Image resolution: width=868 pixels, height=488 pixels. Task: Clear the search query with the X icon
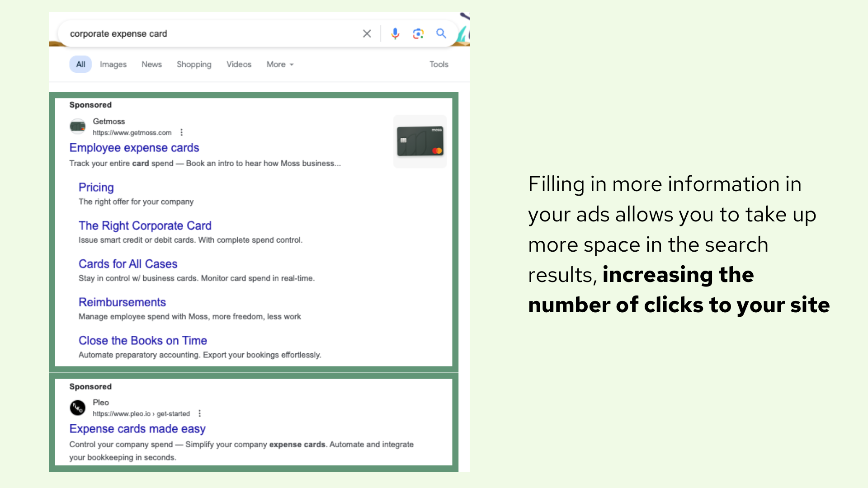[x=367, y=33]
